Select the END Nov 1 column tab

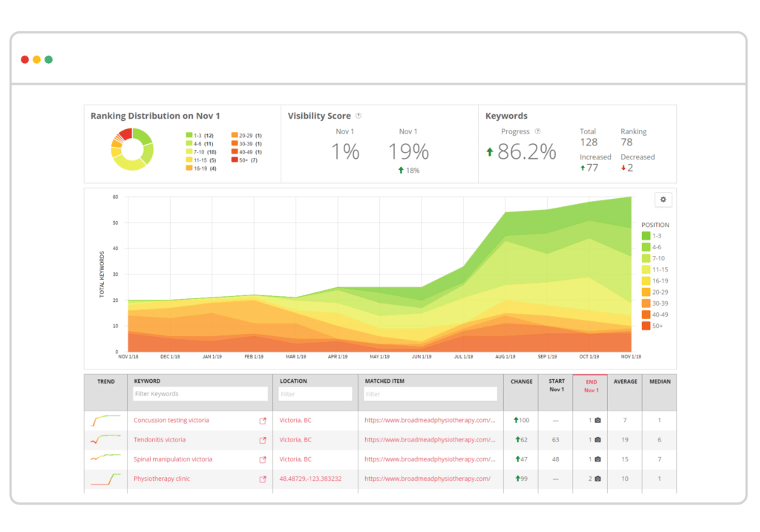(x=590, y=386)
